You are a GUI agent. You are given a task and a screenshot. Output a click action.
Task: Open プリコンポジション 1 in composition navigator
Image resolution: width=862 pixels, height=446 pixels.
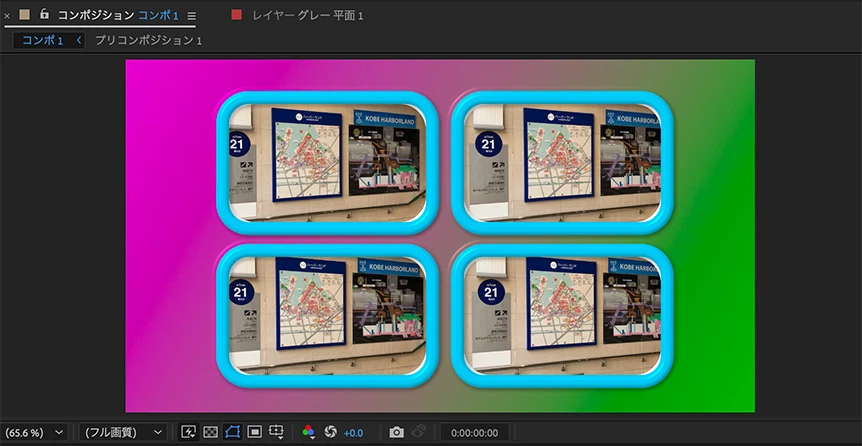148,41
